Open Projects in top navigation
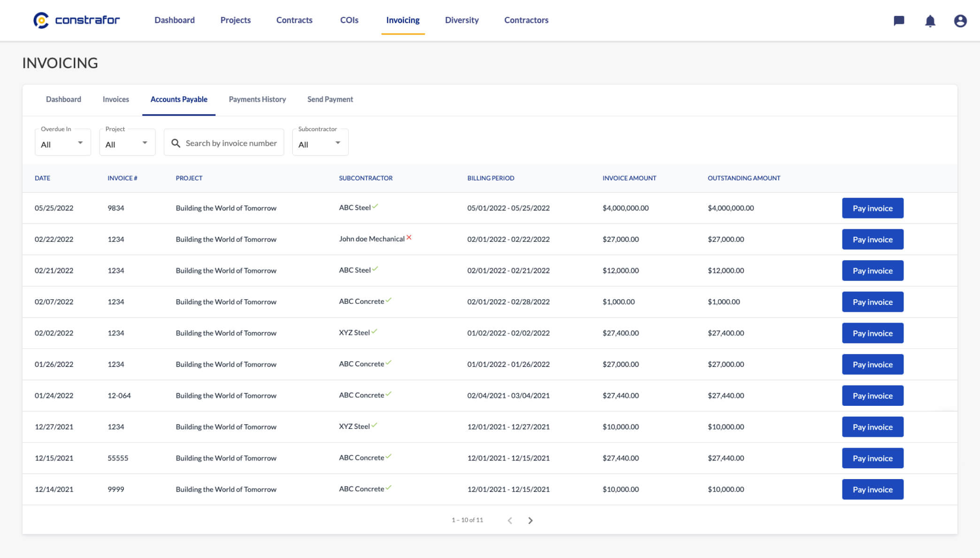 click(236, 20)
